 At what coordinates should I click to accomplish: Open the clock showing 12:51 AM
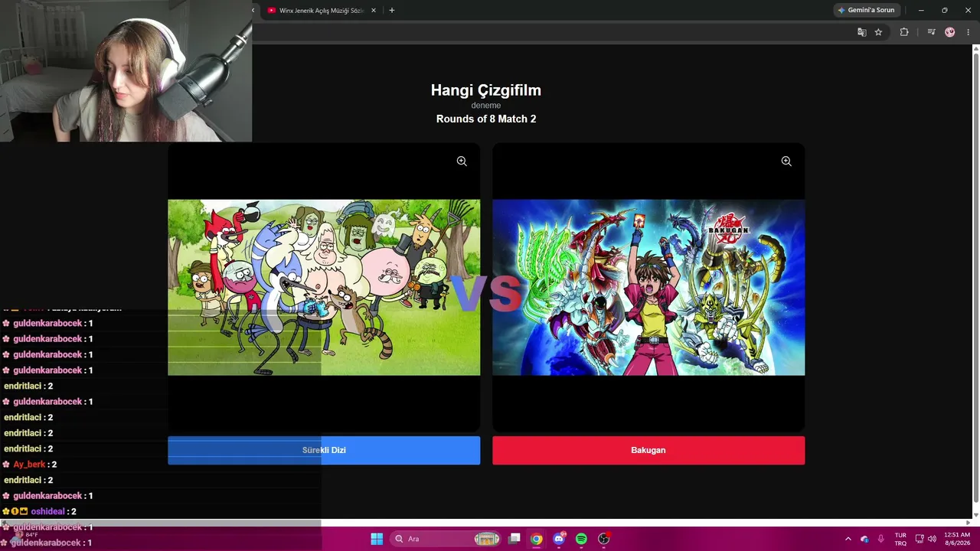coord(957,539)
